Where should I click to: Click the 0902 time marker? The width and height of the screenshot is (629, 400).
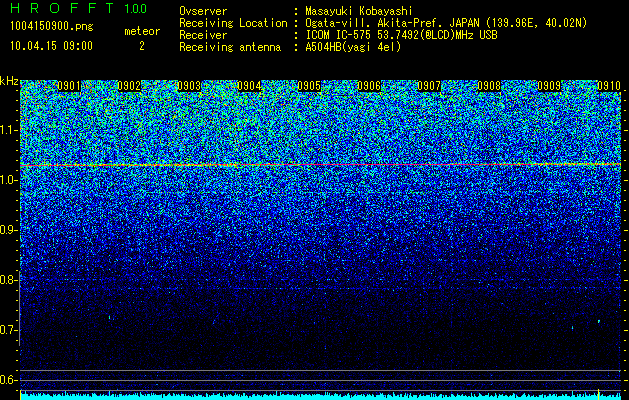[x=129, y=86]
